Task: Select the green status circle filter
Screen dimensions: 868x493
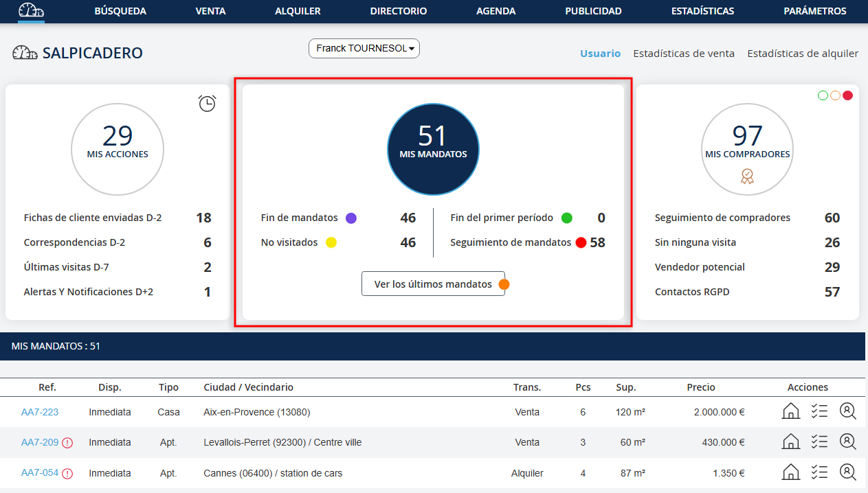Action: click(x=823, y=95)
